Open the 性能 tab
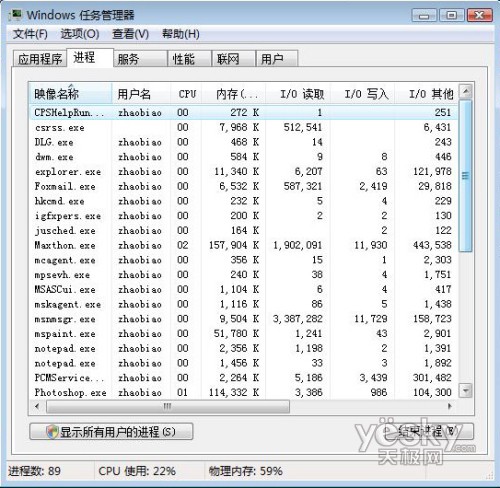 click(189, 59)
